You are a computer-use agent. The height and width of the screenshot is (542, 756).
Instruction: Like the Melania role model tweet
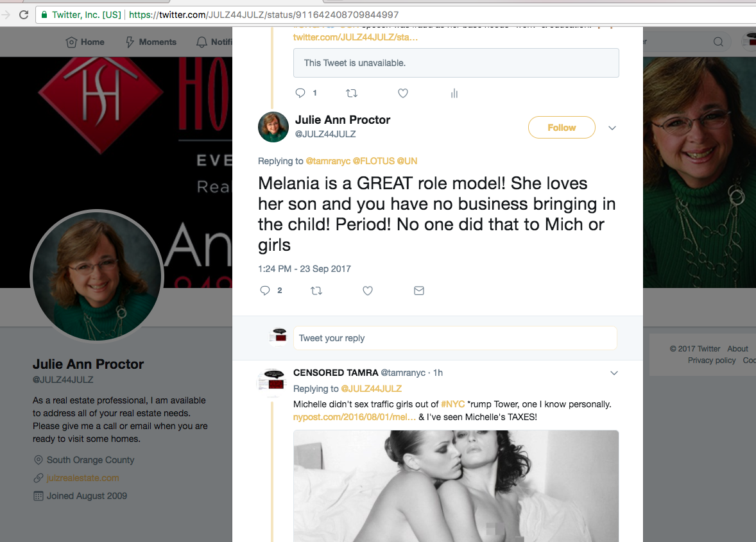coord(367,291)
